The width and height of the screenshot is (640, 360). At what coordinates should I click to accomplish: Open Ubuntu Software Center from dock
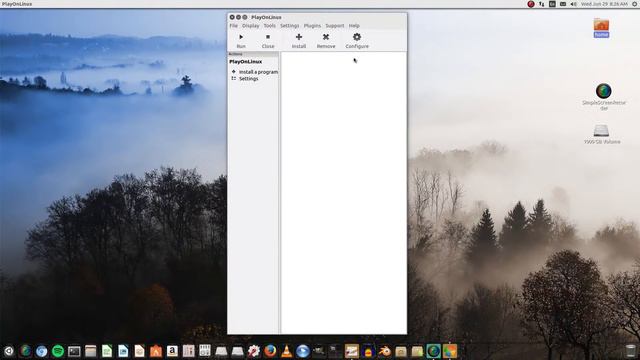click(x=156, y=351)
